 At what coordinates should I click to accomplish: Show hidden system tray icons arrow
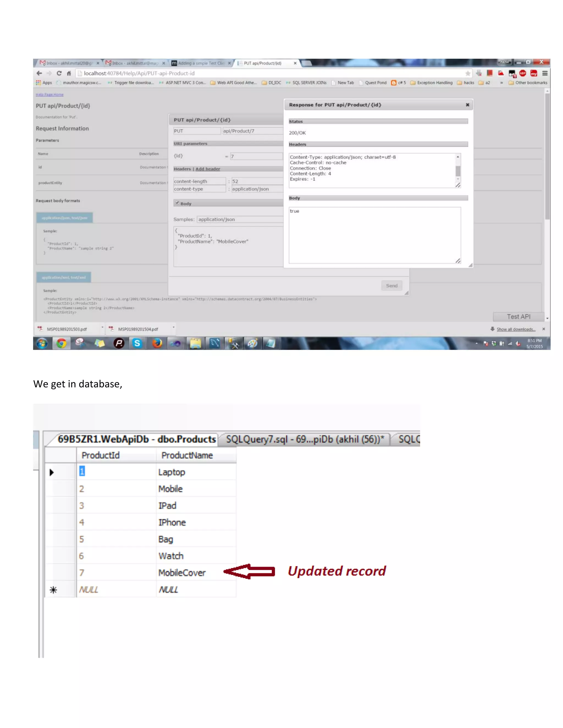(476, 344)
